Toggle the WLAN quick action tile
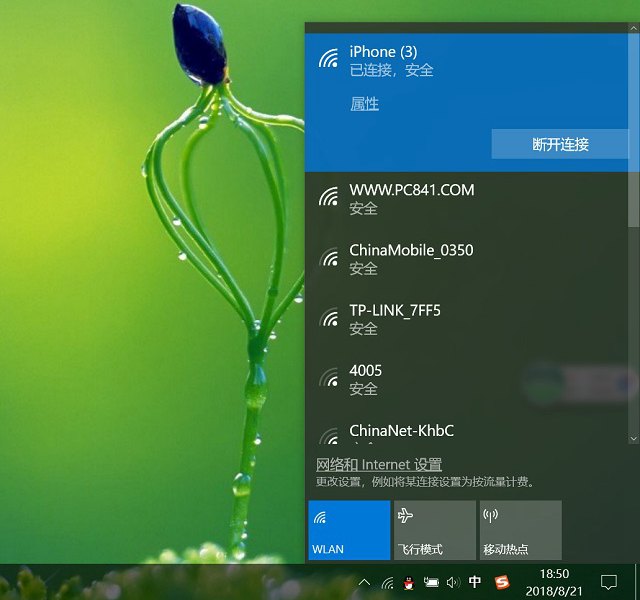640x600 pixels. 349,530
